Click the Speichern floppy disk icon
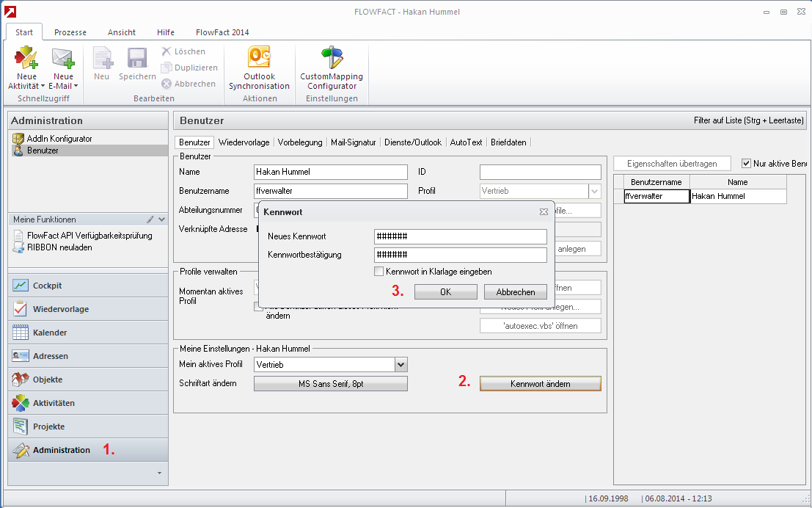 [137, 57]
